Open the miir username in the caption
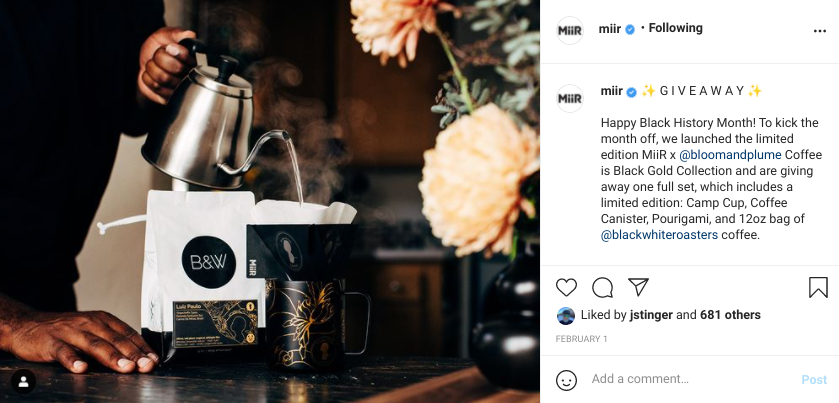This screenshot has width=839, height=403. 612,92
